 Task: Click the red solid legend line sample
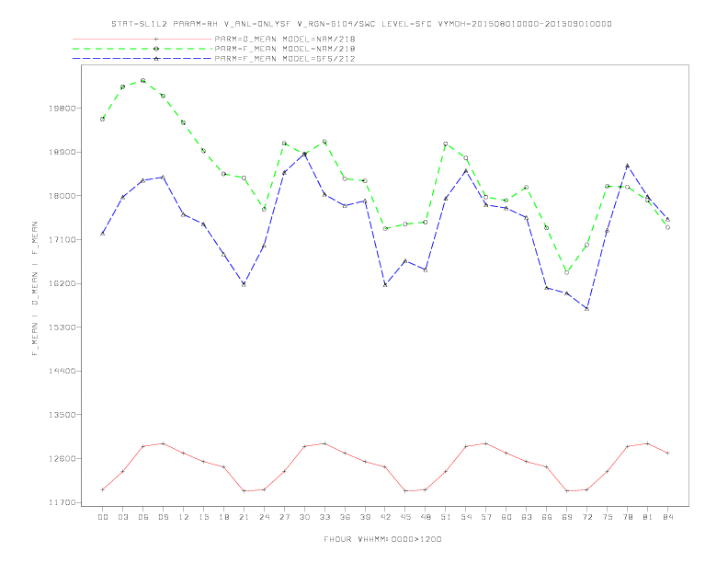[x=142, y=39]
